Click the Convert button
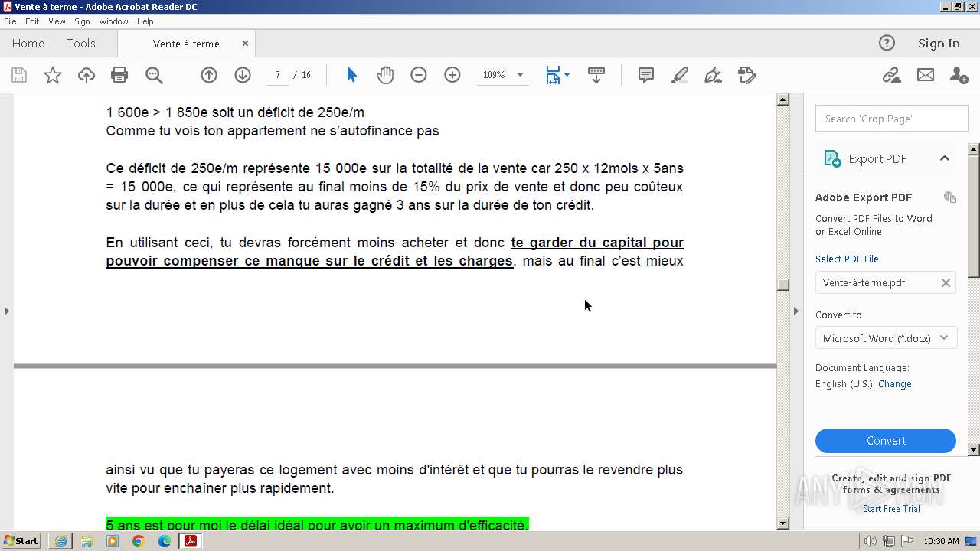Image resolution: width=980 pixels, height=551 pixels. pyautogui.click(x=886, y=441)
